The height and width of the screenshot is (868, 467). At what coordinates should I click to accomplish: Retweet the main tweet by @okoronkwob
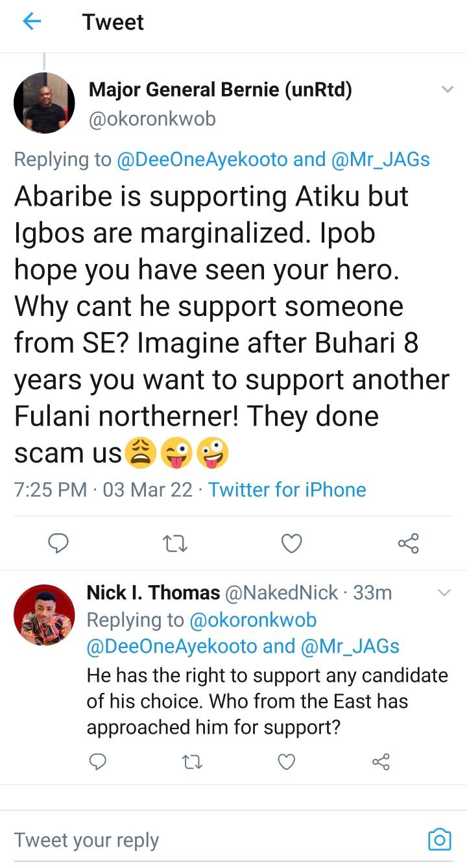pyautogui.click(x=175, y=543)
